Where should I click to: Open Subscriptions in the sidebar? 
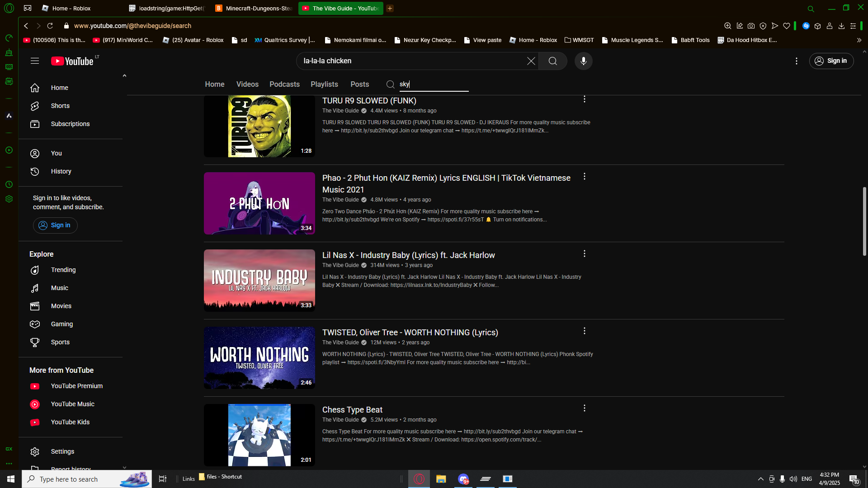(71, 124)
